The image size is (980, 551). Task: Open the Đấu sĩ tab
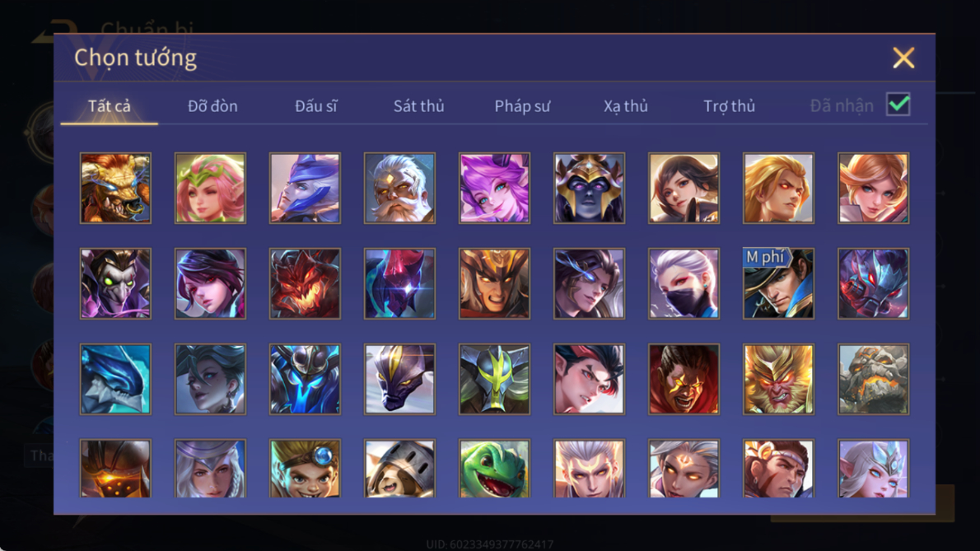315,106
